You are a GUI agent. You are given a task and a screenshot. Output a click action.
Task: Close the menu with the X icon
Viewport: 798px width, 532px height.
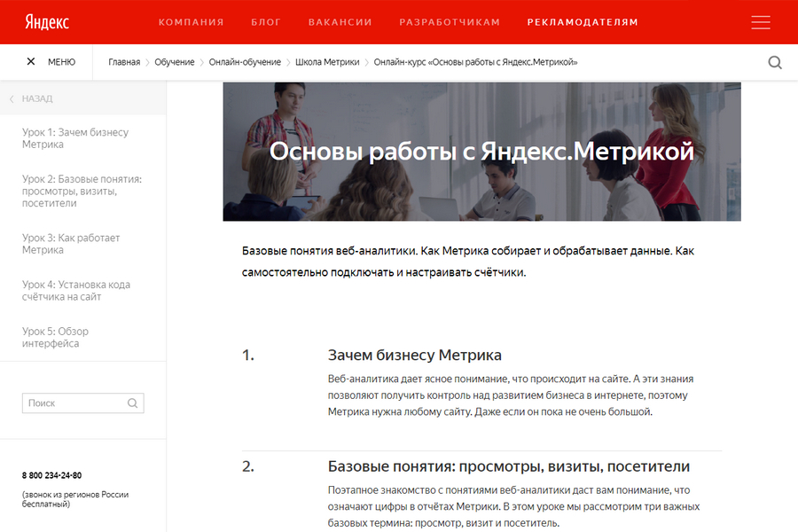coord(31,62)
